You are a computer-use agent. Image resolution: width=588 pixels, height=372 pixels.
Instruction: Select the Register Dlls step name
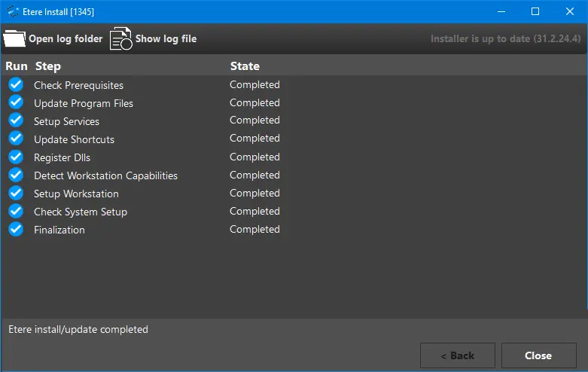(x=62, y=158)
